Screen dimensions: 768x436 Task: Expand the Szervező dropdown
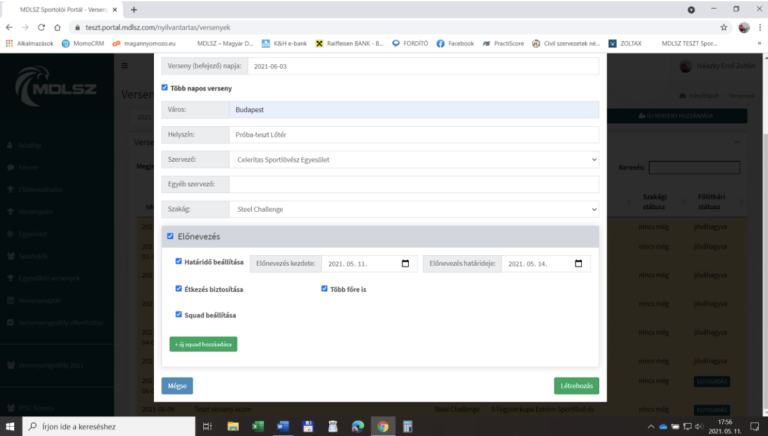click(x=413, y=159)
